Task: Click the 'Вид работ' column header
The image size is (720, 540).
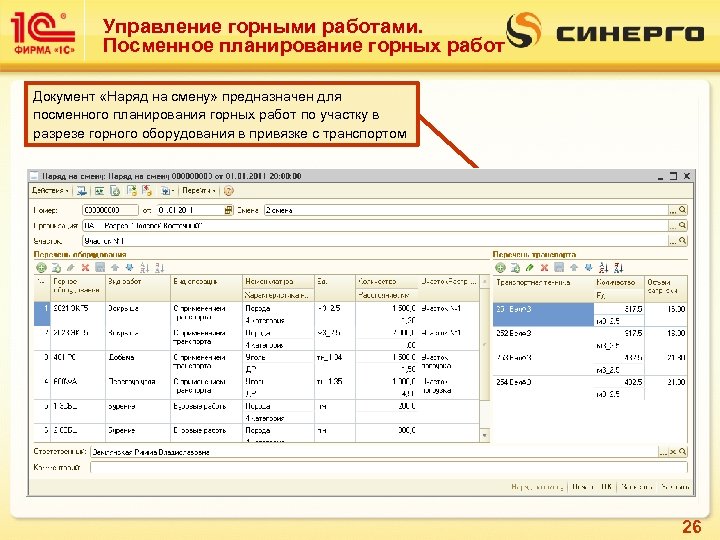Action: (138, 287)
